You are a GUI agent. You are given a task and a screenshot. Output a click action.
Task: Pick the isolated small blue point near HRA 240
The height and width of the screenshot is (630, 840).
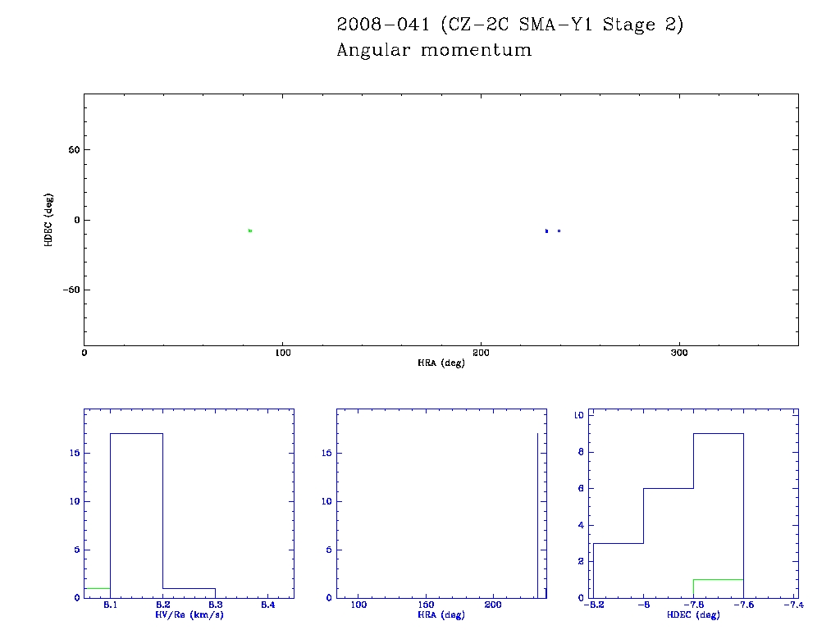point(559,231)
